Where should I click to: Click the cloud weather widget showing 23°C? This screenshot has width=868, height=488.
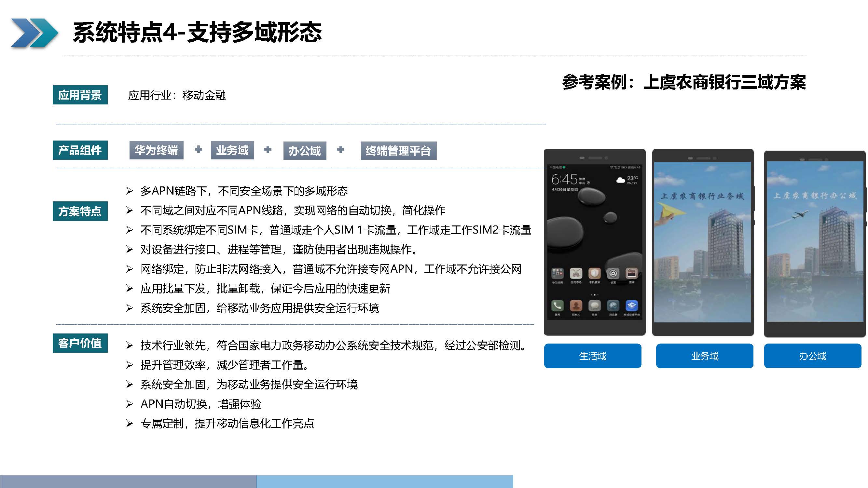tap(627, 180)
